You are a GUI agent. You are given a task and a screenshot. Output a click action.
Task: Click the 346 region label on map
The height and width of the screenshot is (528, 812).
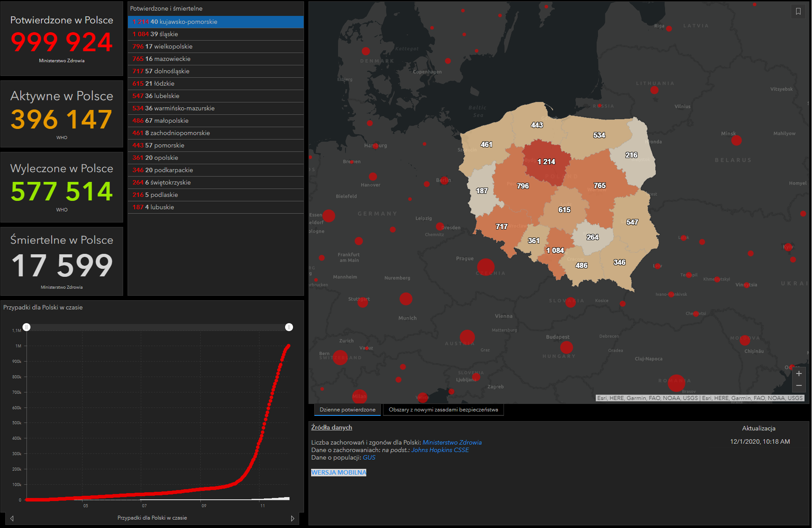(620, 262)
